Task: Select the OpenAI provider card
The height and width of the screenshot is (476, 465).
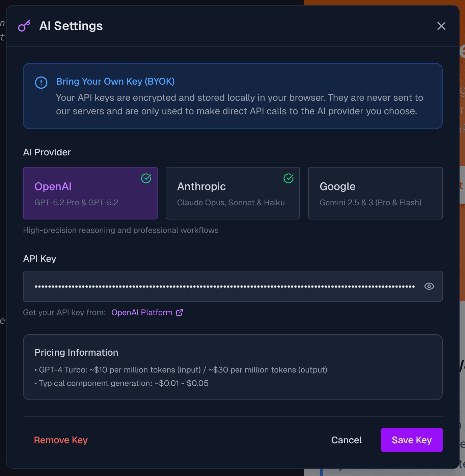Action: 90,193
